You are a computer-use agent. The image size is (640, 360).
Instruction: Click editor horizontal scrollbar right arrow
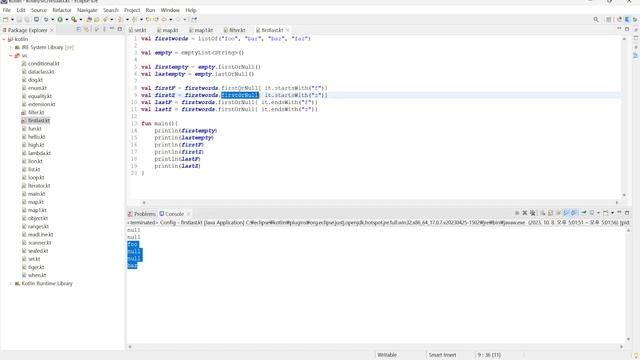[x=617, y=202]
